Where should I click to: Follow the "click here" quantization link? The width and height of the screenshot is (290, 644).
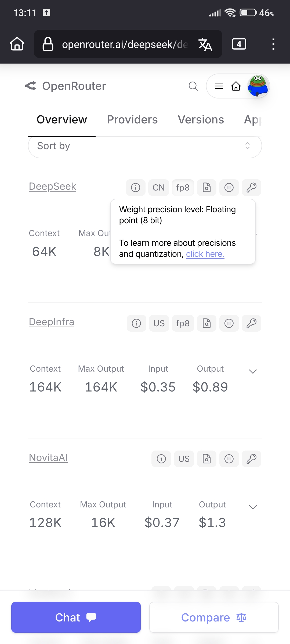pyautogui.click(x=205, y=254)
